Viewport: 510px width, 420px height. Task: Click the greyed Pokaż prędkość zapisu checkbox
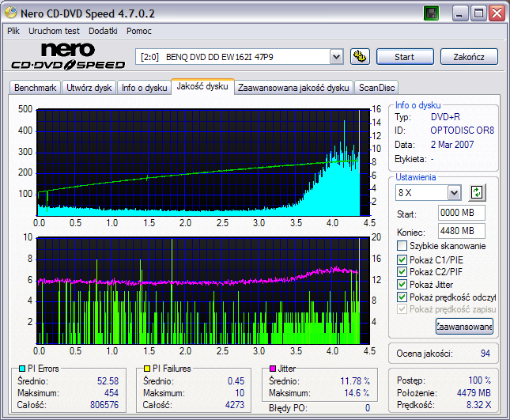(x=402, y=308)
